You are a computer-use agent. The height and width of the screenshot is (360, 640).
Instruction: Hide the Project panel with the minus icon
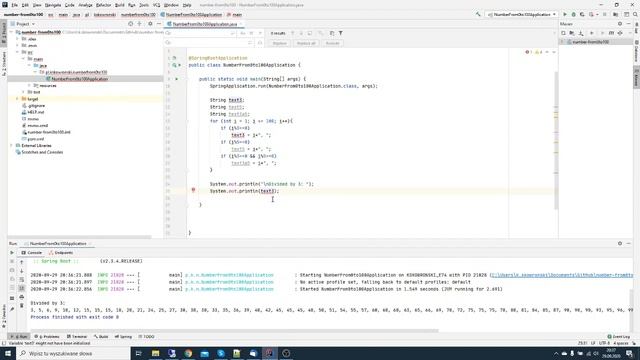[159, 24]
